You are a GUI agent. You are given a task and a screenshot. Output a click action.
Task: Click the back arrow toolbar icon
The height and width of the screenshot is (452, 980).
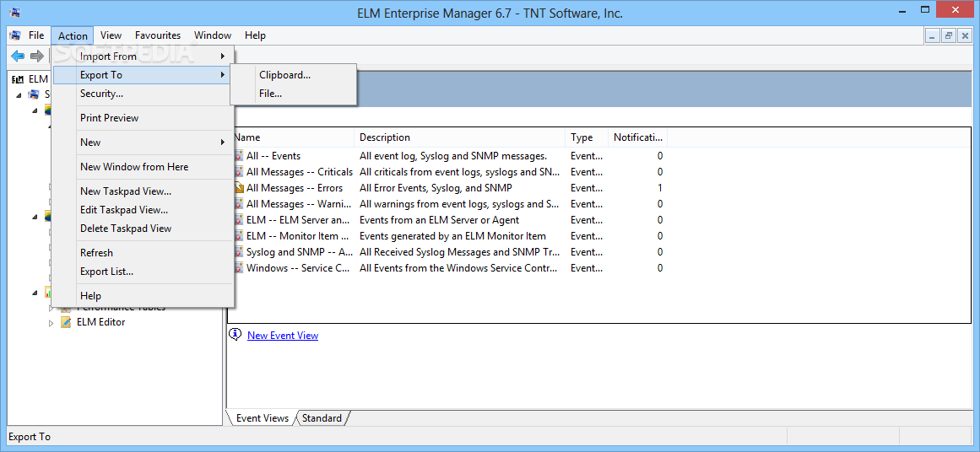pyautogui.click(x=18, y=56)
